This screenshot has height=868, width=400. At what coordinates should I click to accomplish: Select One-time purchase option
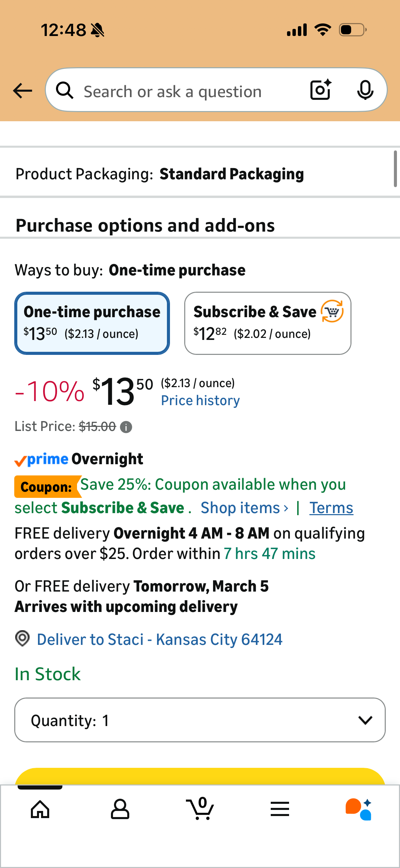pyautogui.click(x=92, y=323)
